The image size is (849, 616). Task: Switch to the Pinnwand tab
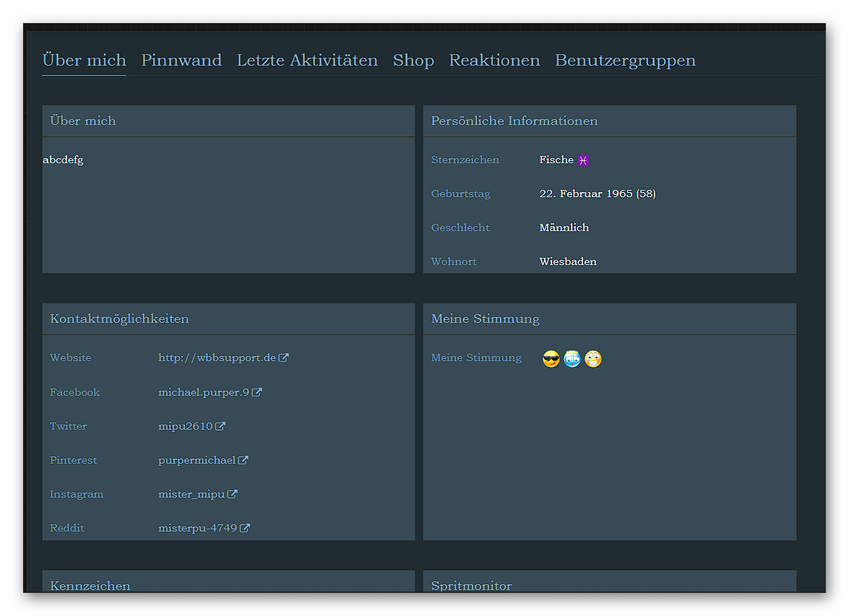[181, 60]
